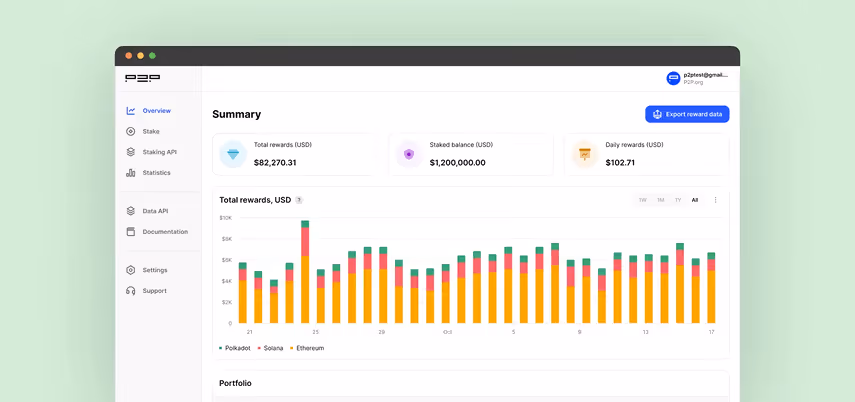Click the Staked balance shield icon
Viewport: 855px width, 402px height.
409,154
